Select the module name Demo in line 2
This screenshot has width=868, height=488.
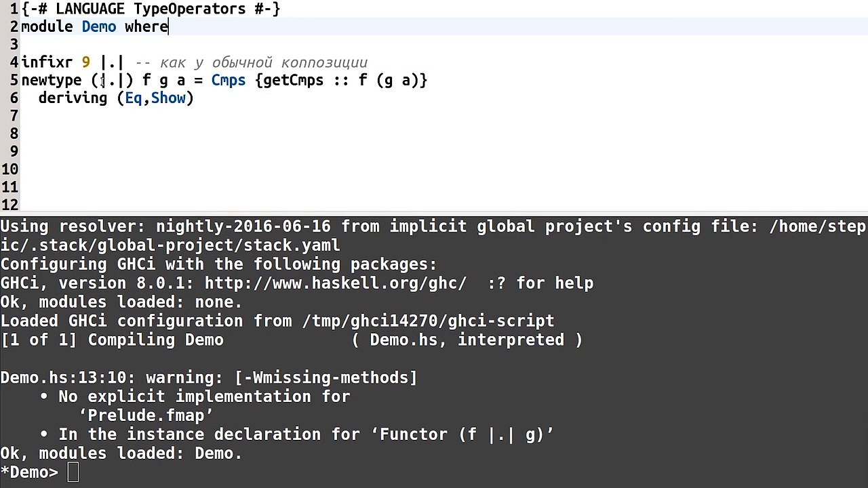[x=99, y=27]
